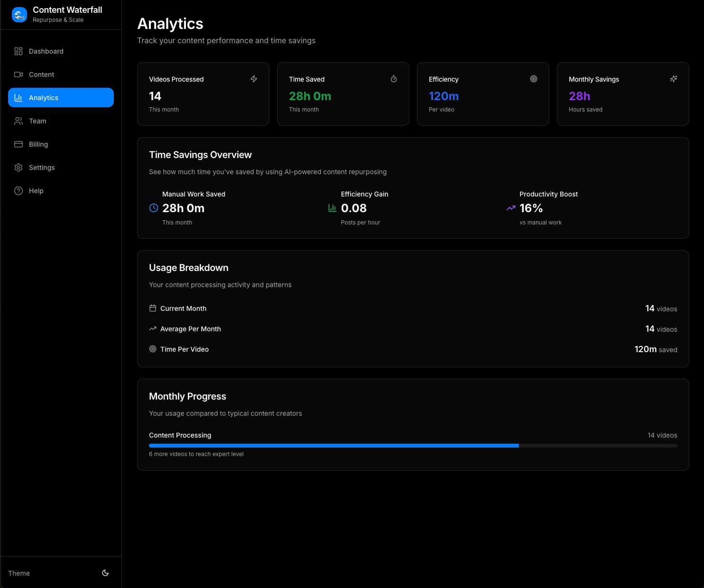
Task: Click the Theme label in sidebar footer
Action: (x=19, y=573)
